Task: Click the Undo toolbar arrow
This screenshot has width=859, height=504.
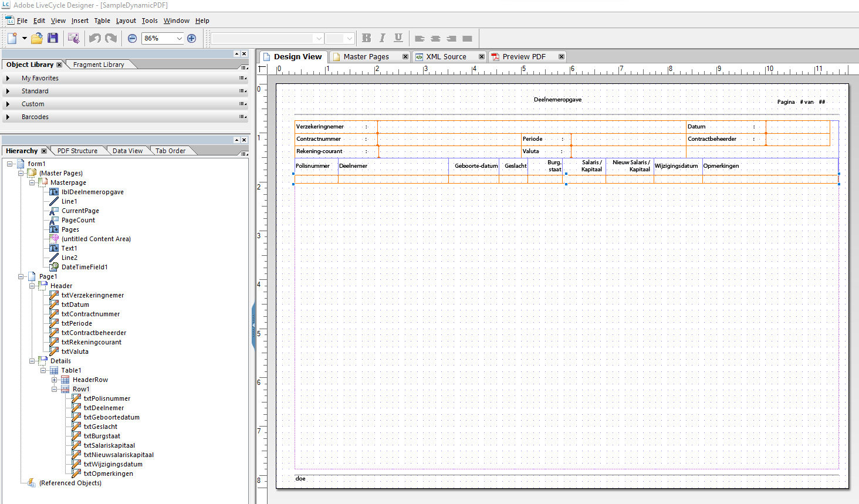Action: tap(94, 38)
